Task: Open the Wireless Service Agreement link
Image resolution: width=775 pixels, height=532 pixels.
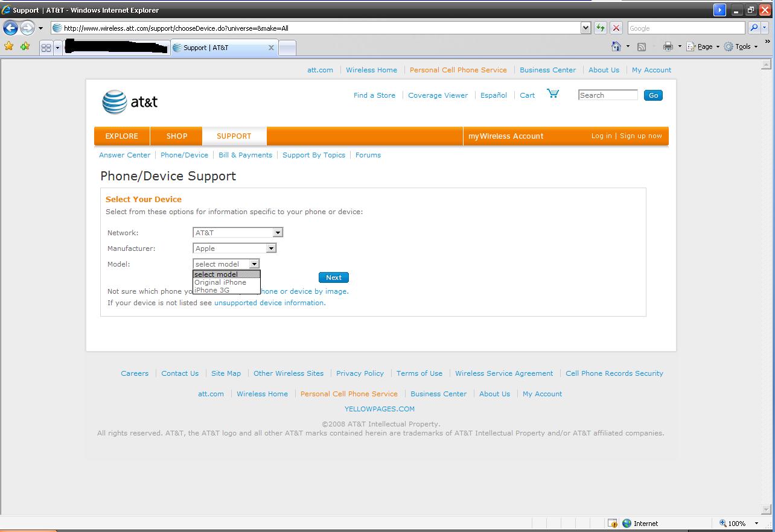Action: coord(504,373)
